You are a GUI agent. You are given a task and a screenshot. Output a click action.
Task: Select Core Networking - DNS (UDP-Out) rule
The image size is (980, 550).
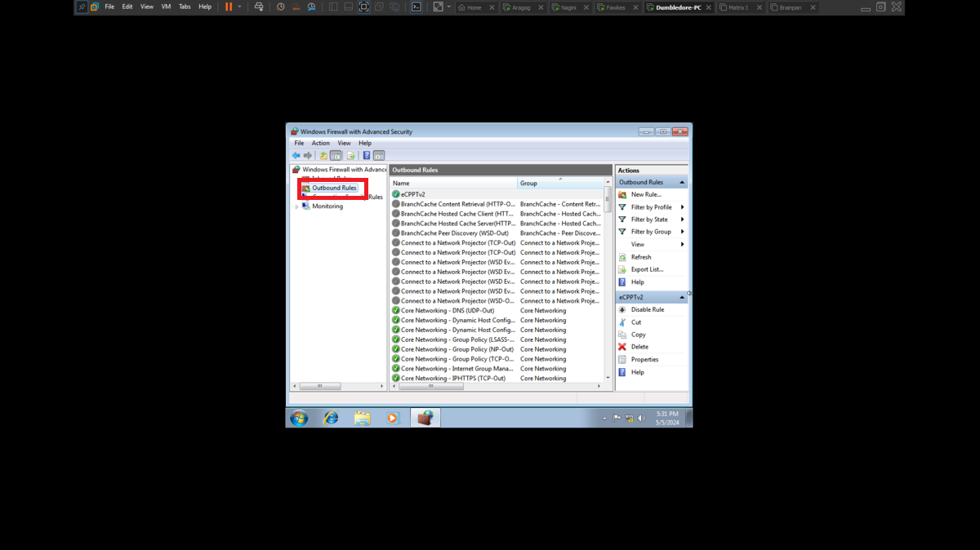coord(448,311)
